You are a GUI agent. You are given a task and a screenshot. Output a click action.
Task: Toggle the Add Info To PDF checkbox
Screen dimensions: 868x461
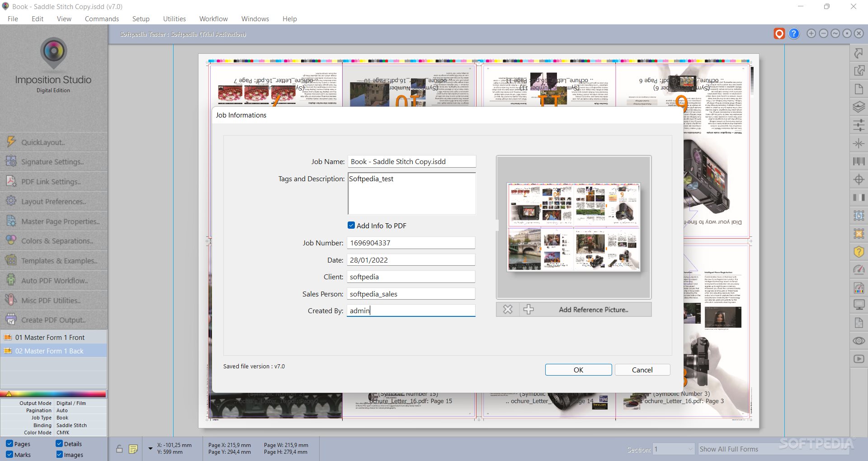coord(351,225)
